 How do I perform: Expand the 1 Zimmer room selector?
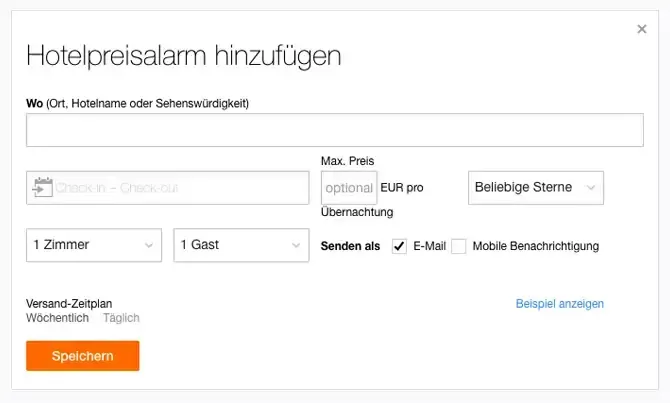[93, 245]
